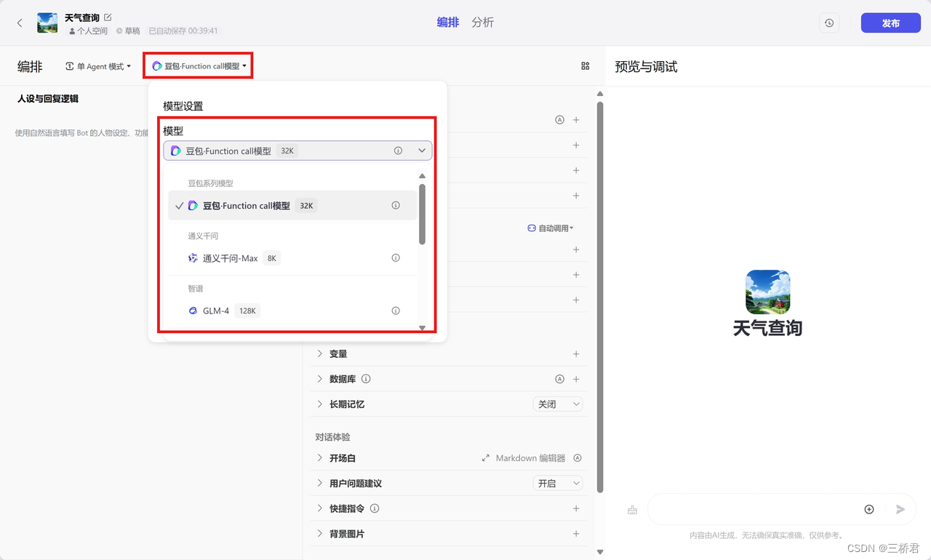Expand the 用户问题建议 section
The image size is (931, 560).
[x=319, y=484]
